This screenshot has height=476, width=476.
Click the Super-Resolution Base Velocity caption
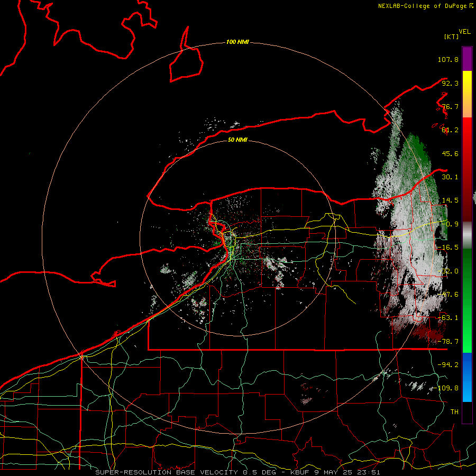coord(237,472)
